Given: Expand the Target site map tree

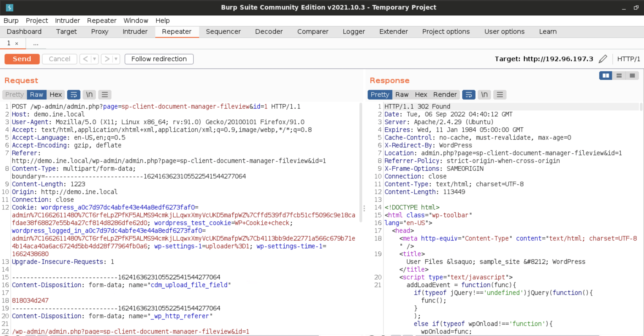Looking at the screenshot, I should point(66,31).
